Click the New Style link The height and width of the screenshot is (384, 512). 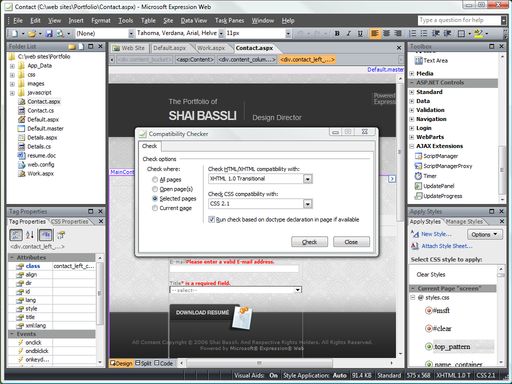(x=436, y=234)
